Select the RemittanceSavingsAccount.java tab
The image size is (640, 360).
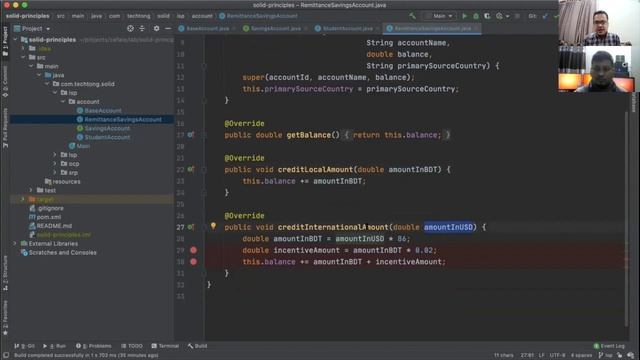tap(432, 29)
